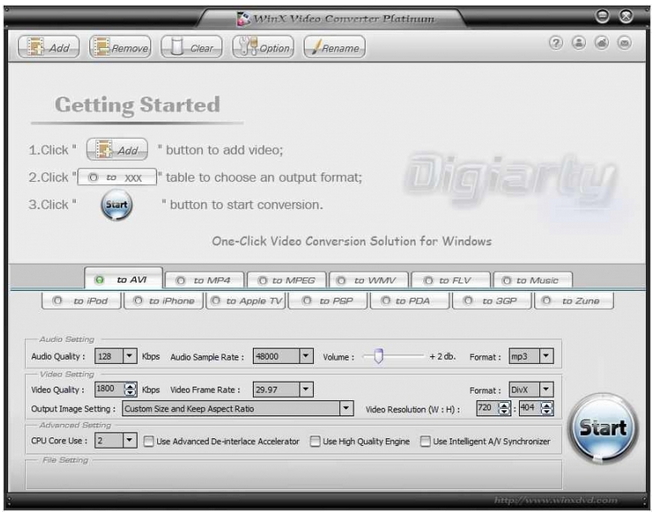Toggle Use Intelligent A/V Synchronizer

(426, 441)
